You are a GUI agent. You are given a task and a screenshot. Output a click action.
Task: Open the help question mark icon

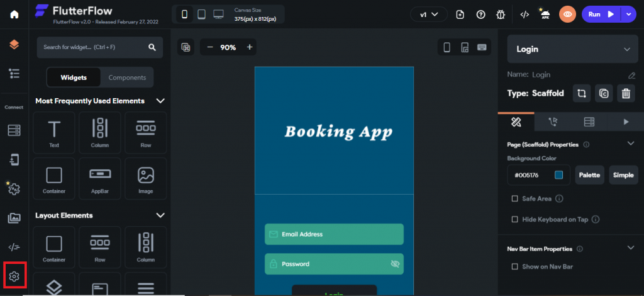coord(480,14)
